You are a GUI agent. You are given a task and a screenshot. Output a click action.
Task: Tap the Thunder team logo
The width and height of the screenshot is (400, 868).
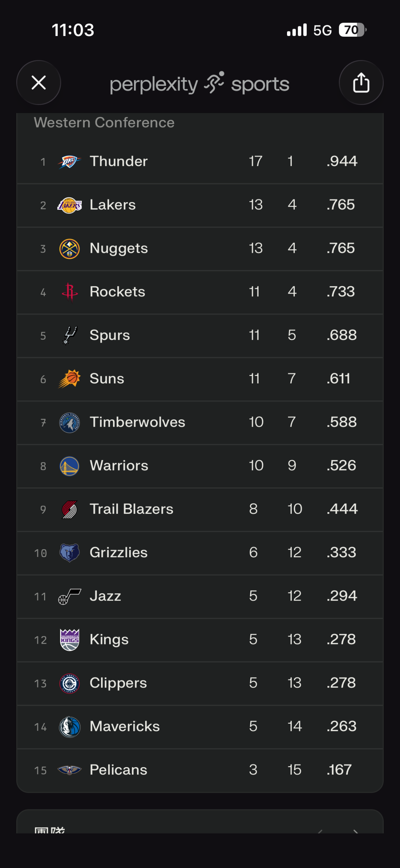(69, 162)
